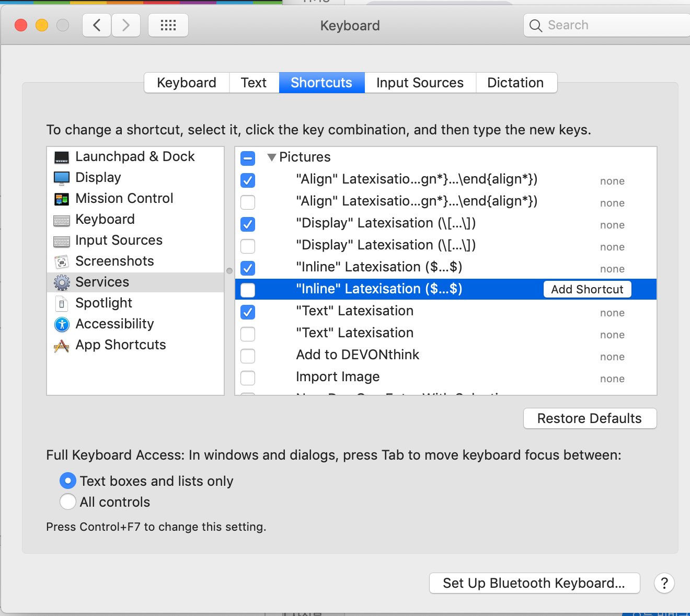
Task: Enable the Add to DEVONthink service
Action: click(247, 356)
